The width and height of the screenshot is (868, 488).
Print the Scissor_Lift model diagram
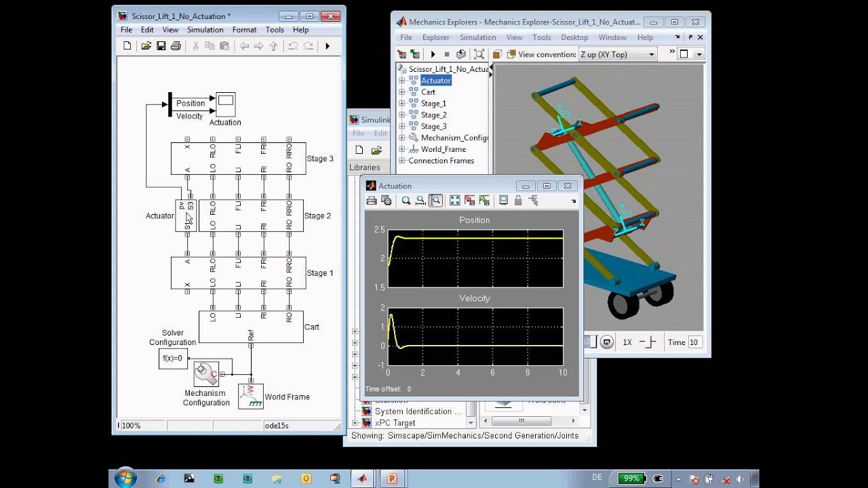[x=176, y=46]
